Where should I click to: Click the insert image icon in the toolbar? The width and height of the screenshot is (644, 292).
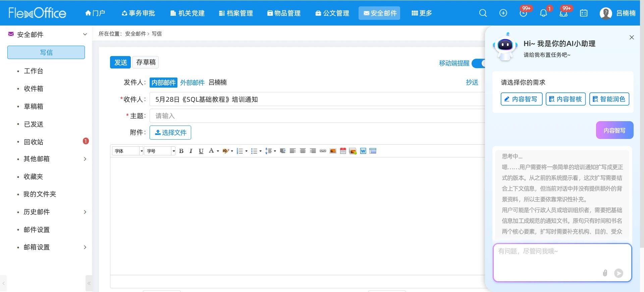pos(333,151)
